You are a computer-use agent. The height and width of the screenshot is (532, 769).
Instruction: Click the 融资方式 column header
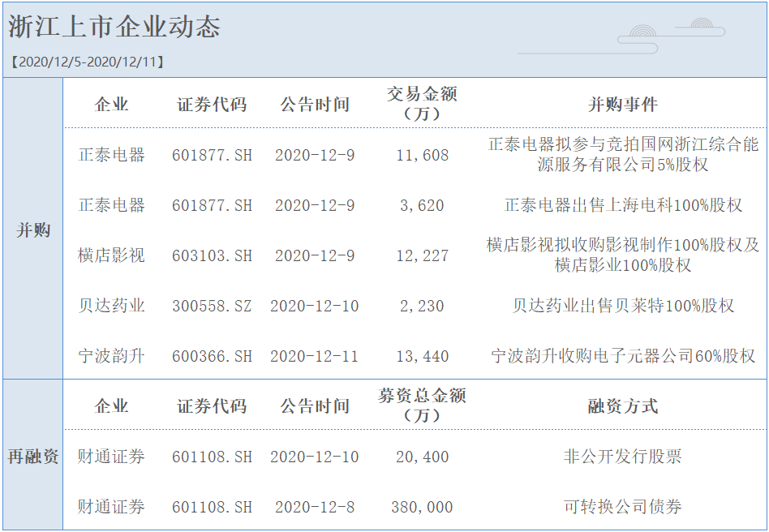pos(623,406)
